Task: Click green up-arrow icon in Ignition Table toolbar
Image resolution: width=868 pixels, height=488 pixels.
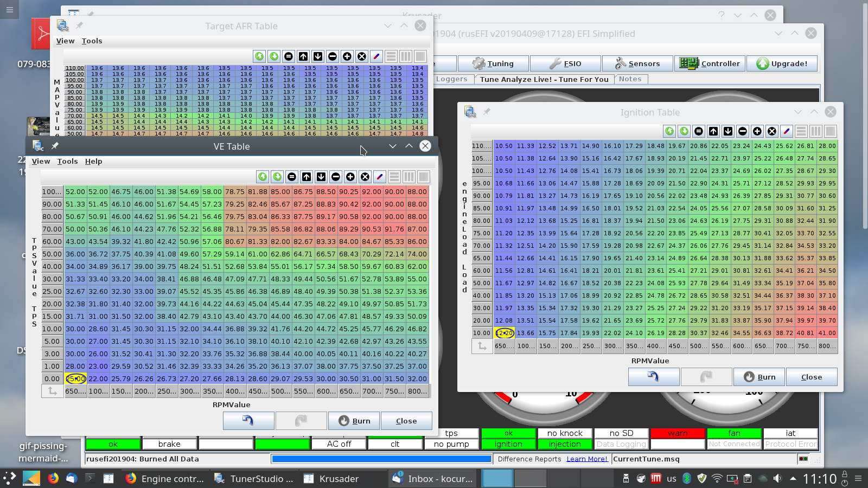Action: 669,131
